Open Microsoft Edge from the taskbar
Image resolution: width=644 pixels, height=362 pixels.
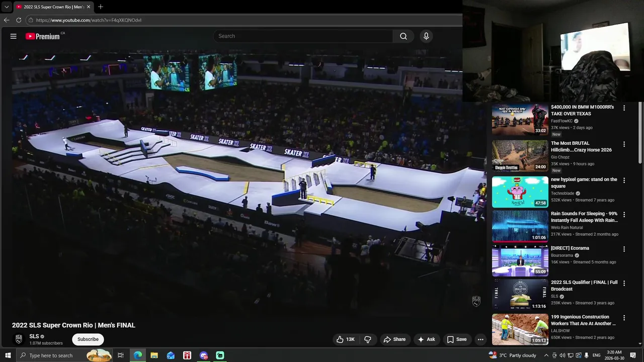point(137,355)
